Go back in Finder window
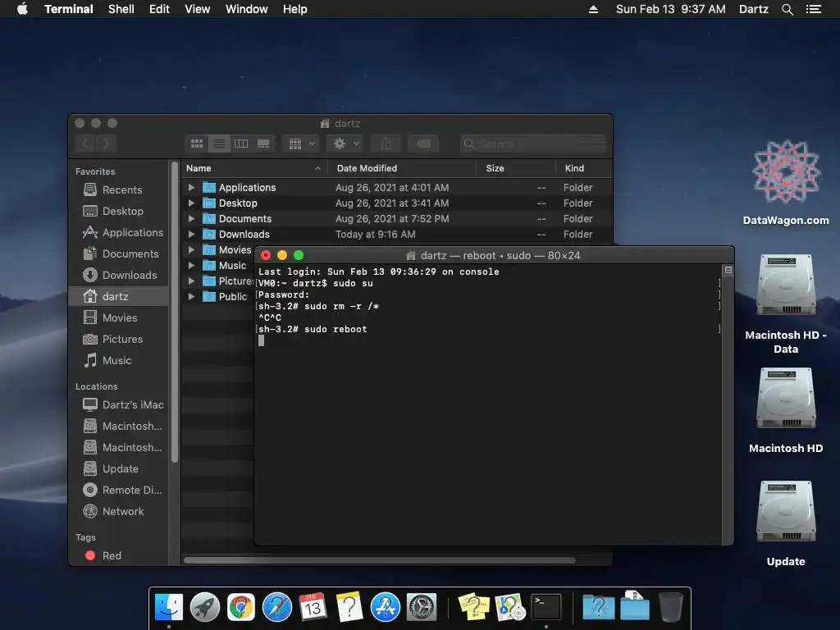 coord(85,144)
